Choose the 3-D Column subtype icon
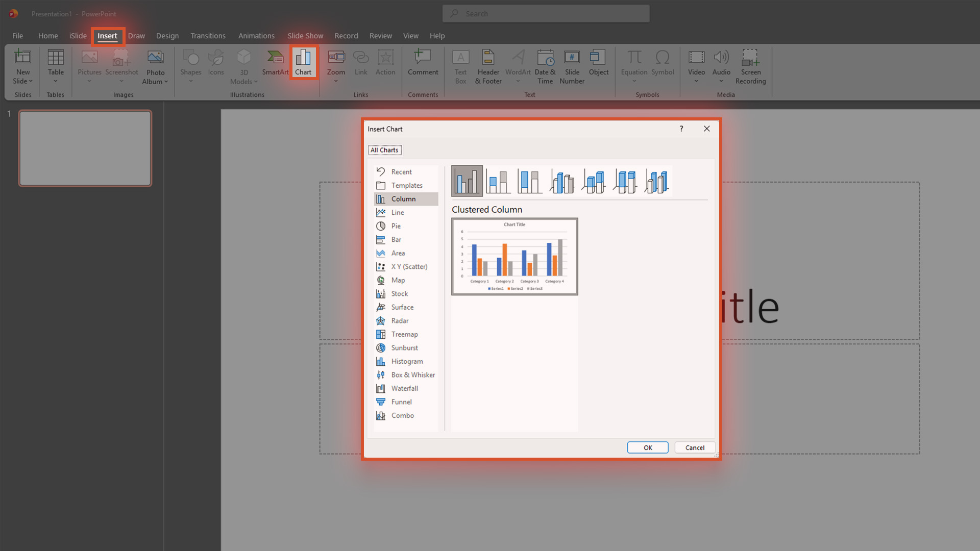The image size is (980, 551). coord(656,181)
